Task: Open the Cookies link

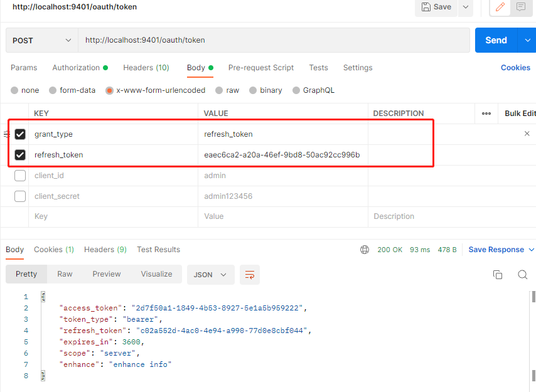Action: [x=515, y=68]
